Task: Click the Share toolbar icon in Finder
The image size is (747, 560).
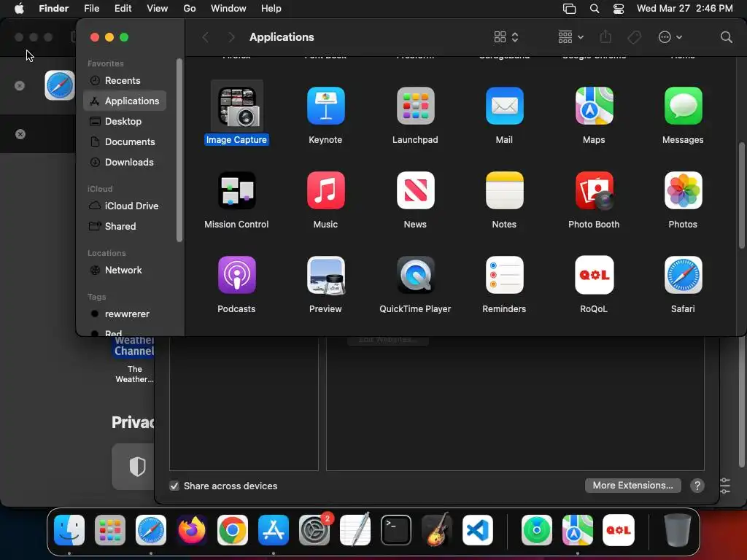Action: (x=605, y=36)
